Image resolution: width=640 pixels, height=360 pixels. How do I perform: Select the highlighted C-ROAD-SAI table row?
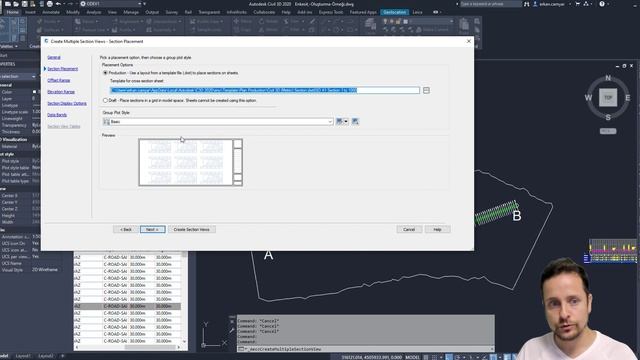pos(127,306)
